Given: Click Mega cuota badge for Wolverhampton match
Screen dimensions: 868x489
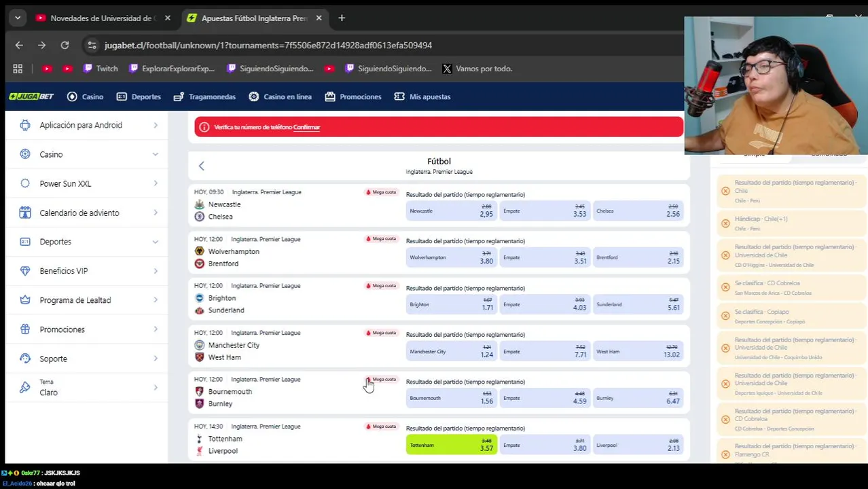Looking at the screenshot, I should pyautogui.click(x=381, y=239).
